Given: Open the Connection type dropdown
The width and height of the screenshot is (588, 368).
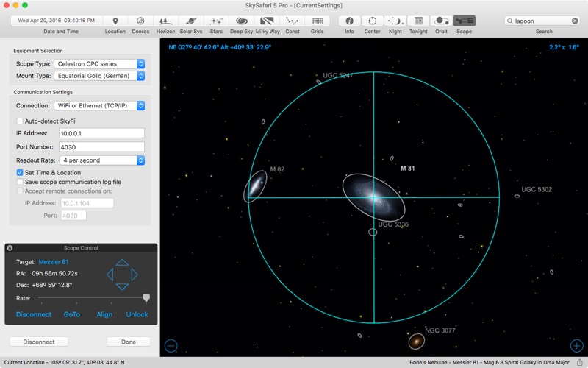Looking at the screenshot, I should coord(99,106).
